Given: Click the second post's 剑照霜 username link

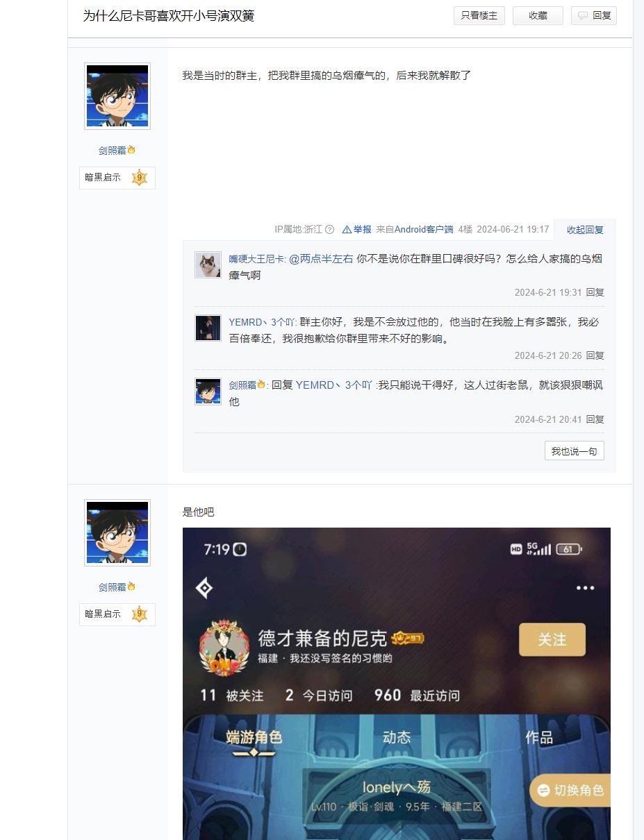Looking at the screenshot, I should click(112, 587).
